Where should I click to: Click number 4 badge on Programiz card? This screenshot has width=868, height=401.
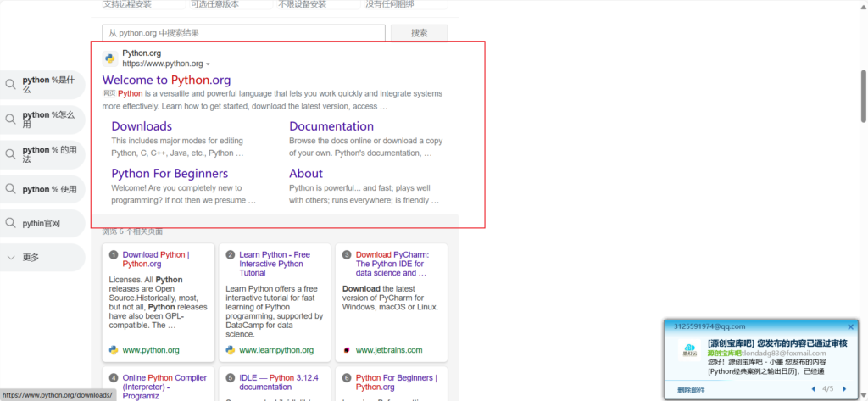(x=114, y=378)
